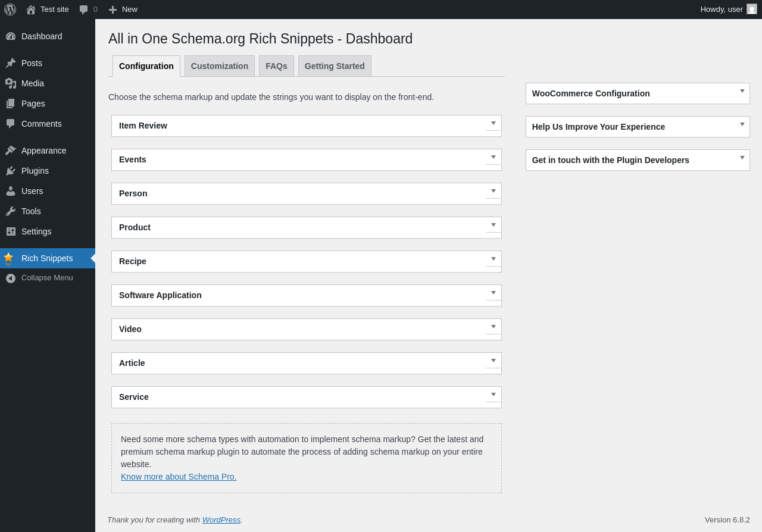The image size is (762, 532).
Task: Open the Users menu label
Action: tap(32, 191)
